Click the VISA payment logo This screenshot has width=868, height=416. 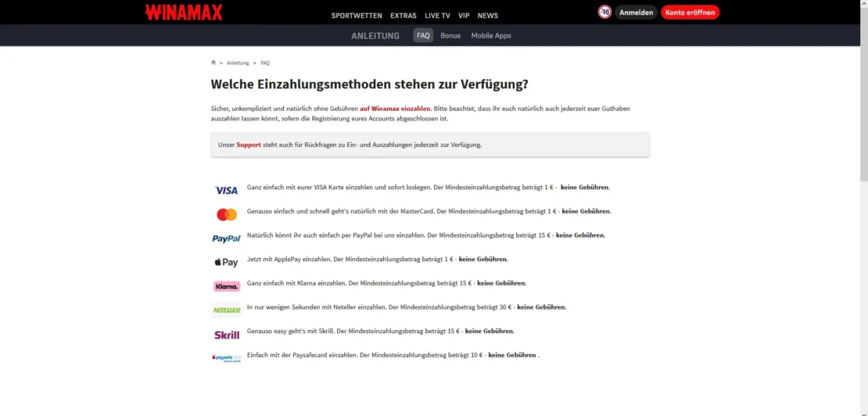click(226, 190)
